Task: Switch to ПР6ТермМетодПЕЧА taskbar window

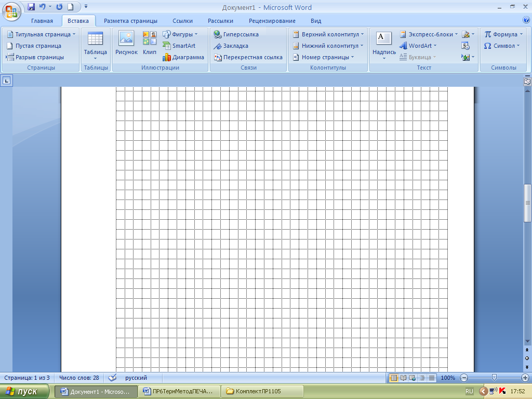Action: pyautogui.click(x=179, y=392)
